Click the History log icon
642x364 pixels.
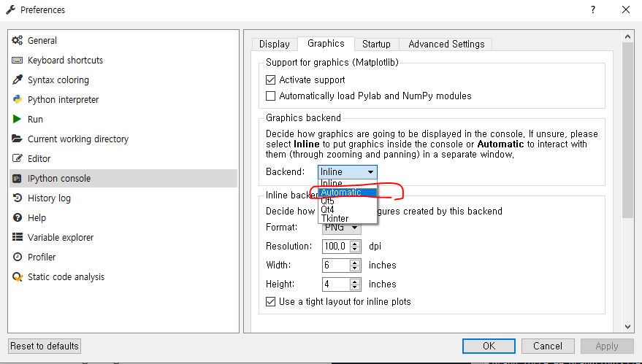point(18,198)
